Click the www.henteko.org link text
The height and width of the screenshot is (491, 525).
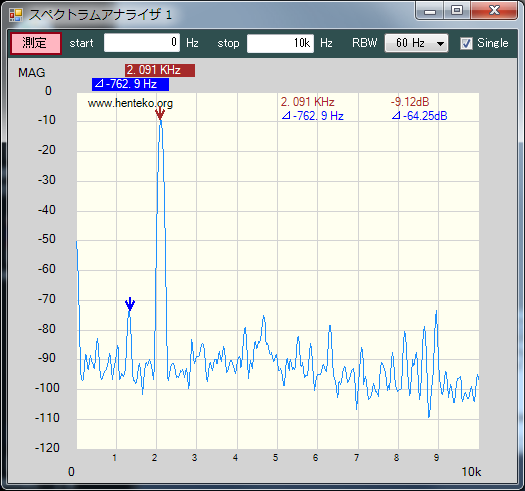(x=130, y=103)
